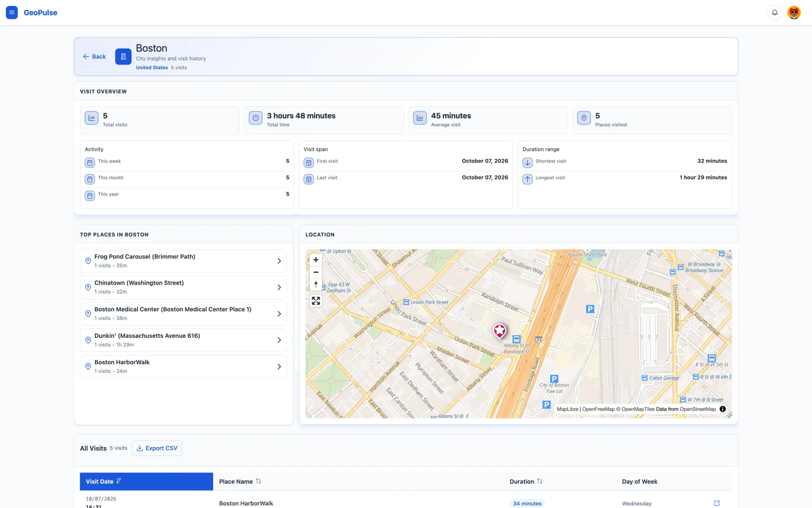The height and width of the screenshot is (508, 812).
Task: Click the This month activity row
Action: [x=187, y=179]
